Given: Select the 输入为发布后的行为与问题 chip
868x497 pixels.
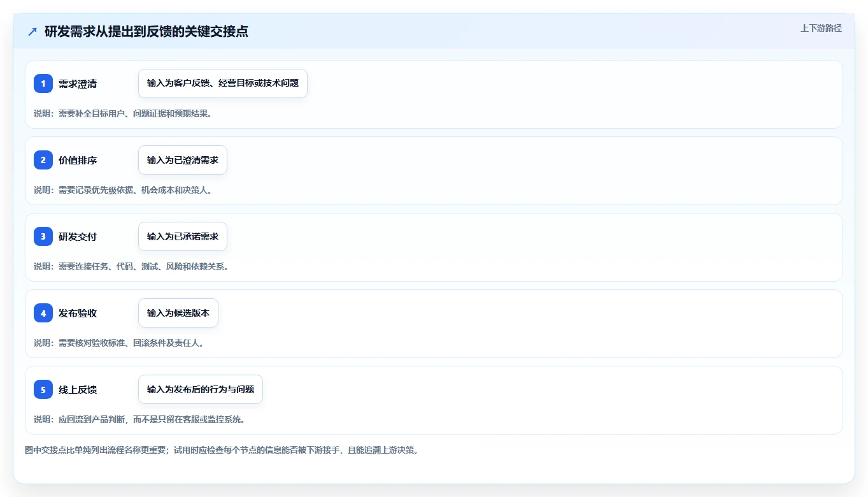Looking at the screenshot, I should [x=201, y=389].
